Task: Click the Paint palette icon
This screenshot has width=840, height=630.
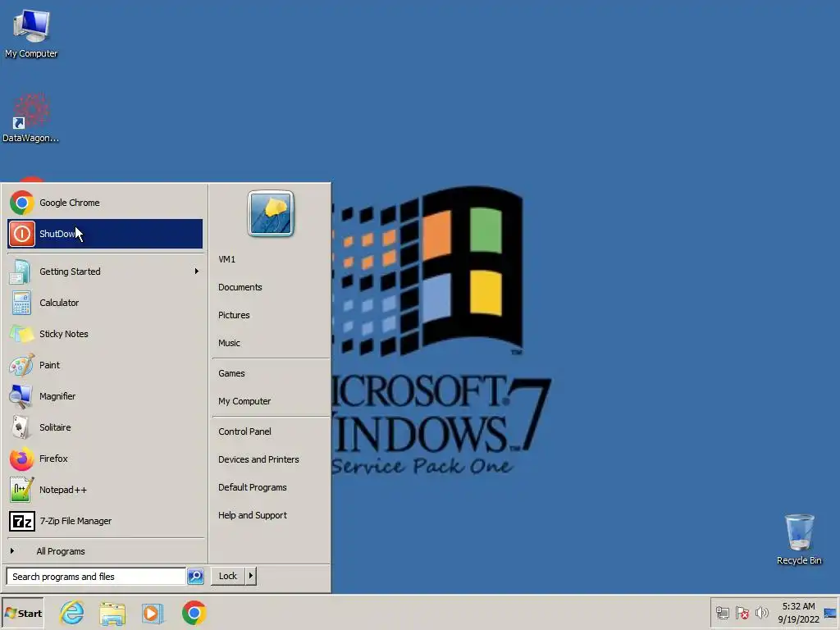Action: (22, 365)
